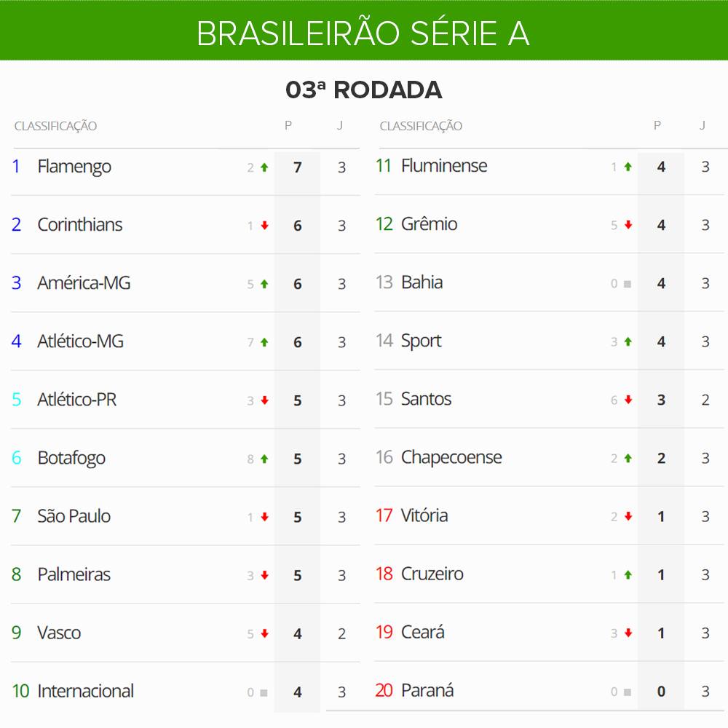The width and height of the screenshot is (728, 728).
Task: Open the Flamengo team link
Action: (74, 167)
